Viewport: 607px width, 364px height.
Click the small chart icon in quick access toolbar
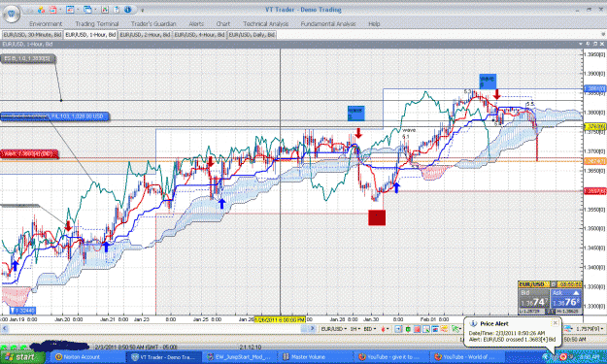[x=105, y=10]
